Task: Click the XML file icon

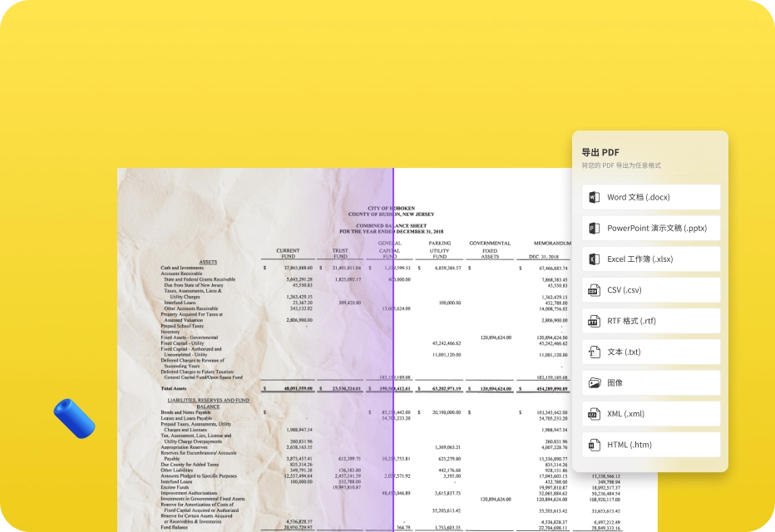Action: 594,414
